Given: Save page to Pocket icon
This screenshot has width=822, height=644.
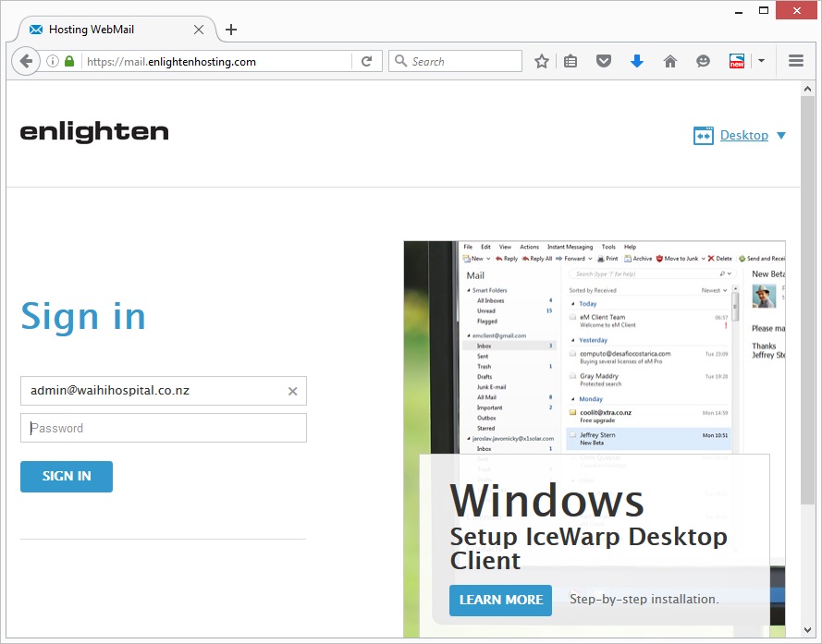Looking at the screenshot, I should tap(604, 61).
